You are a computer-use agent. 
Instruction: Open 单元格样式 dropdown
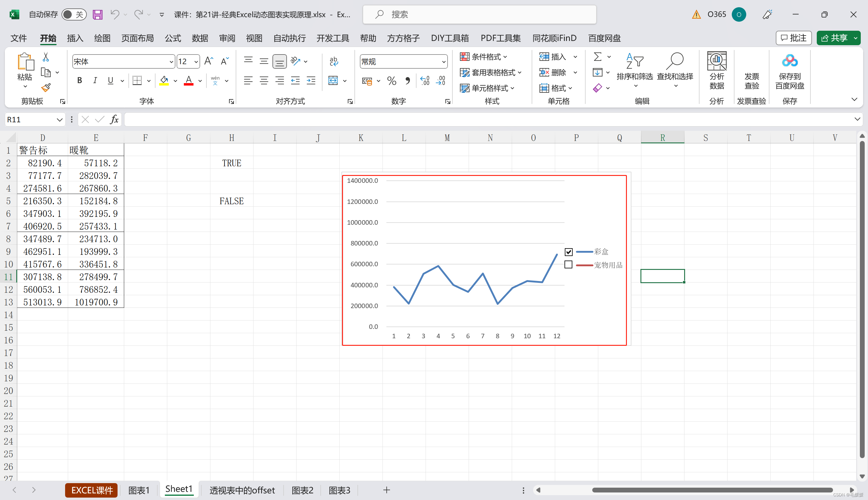pos(487,88)
